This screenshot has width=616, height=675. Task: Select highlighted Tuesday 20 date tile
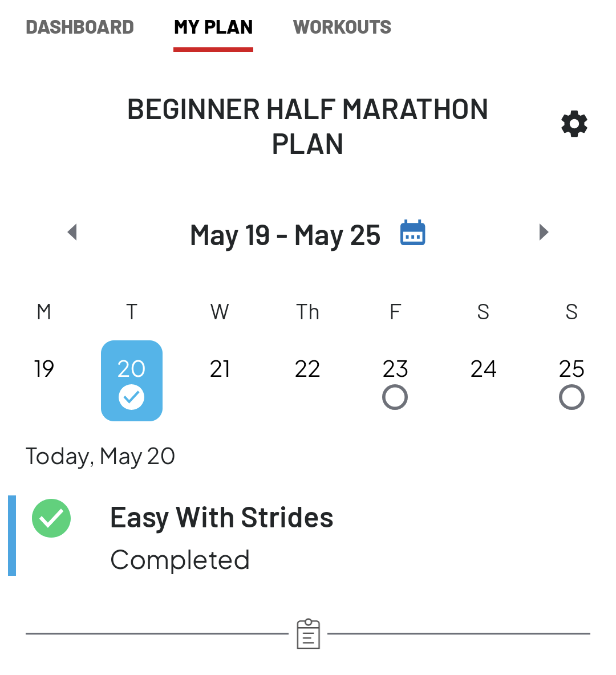(131, 381)
